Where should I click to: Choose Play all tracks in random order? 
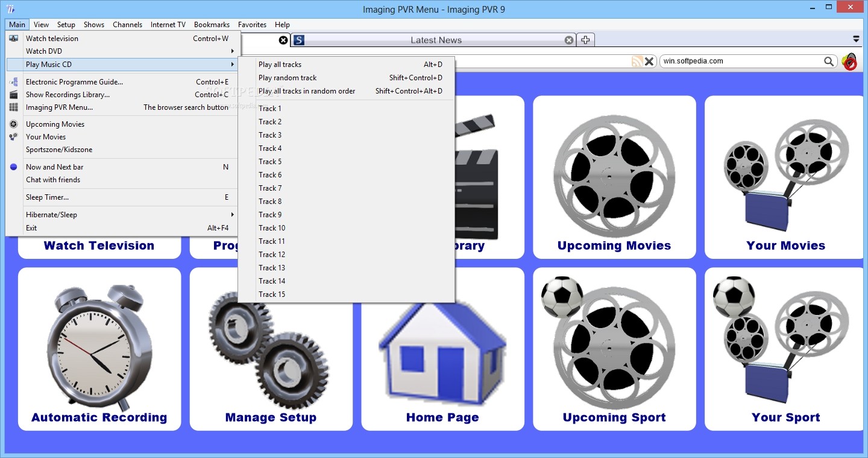[346, 91]
